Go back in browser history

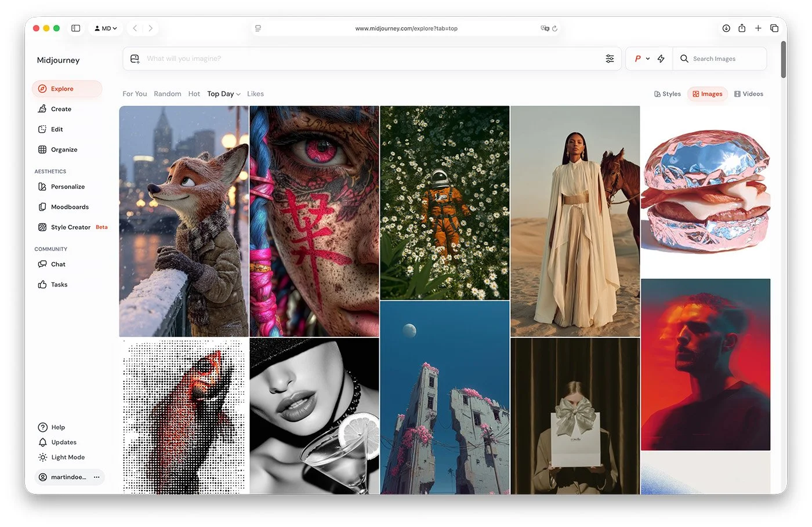click(x=135, y=28)
